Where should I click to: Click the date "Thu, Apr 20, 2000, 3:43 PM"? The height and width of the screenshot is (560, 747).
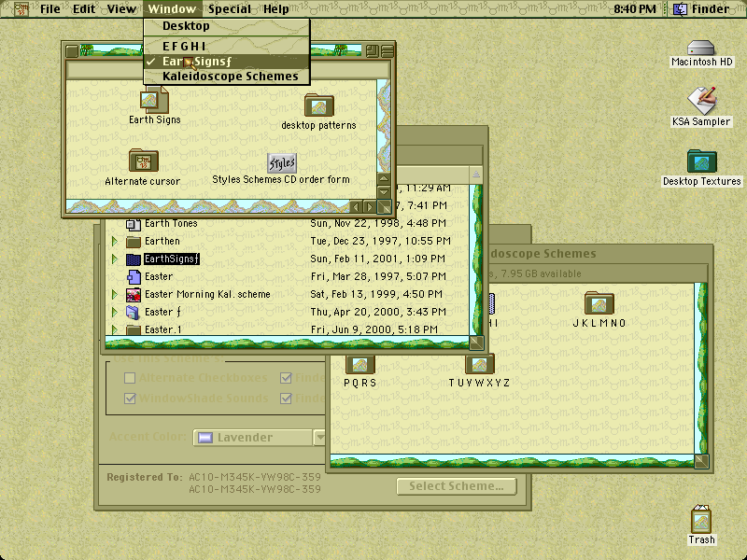point(378,312)
